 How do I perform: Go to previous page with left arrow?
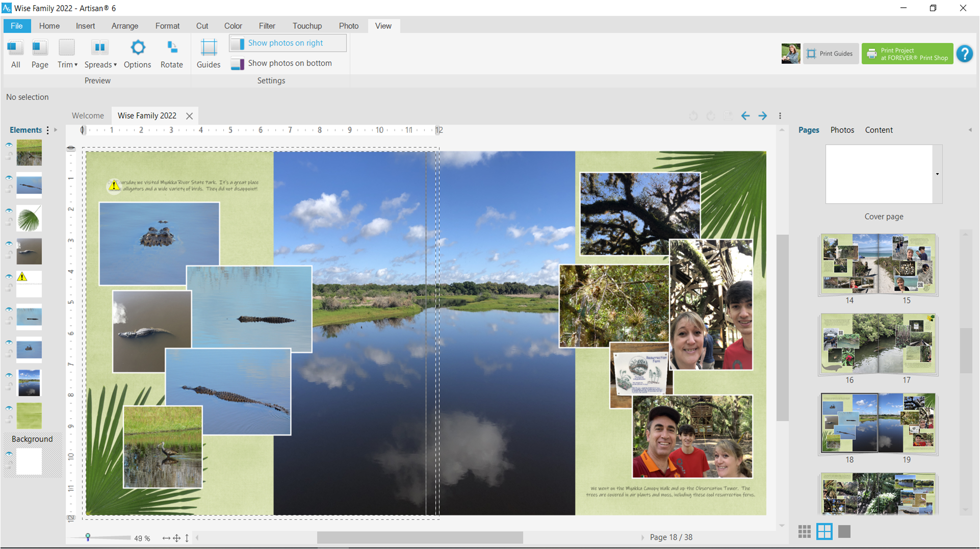tap(745, 116)
